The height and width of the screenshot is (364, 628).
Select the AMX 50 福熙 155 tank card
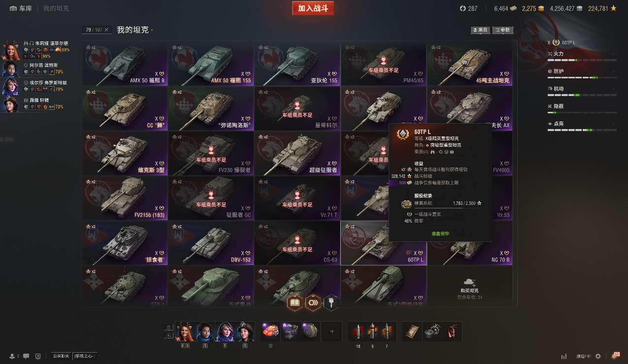coord(211,64)
